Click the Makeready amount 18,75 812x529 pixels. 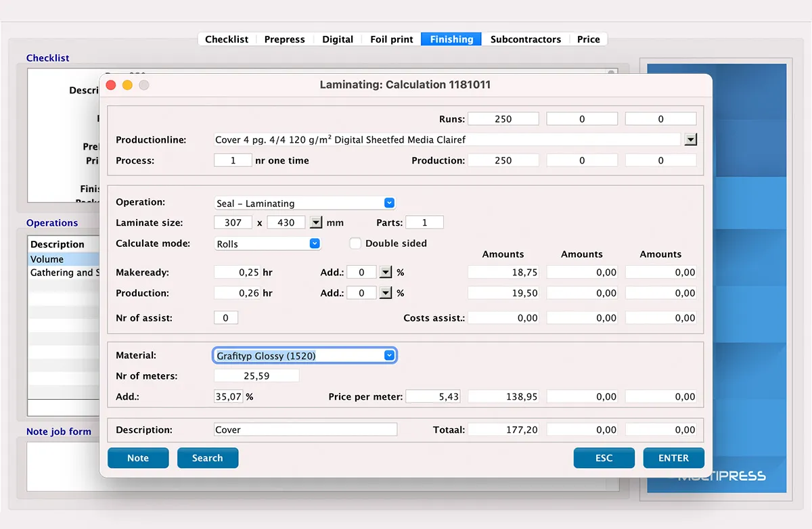click(x=503, y=272)
